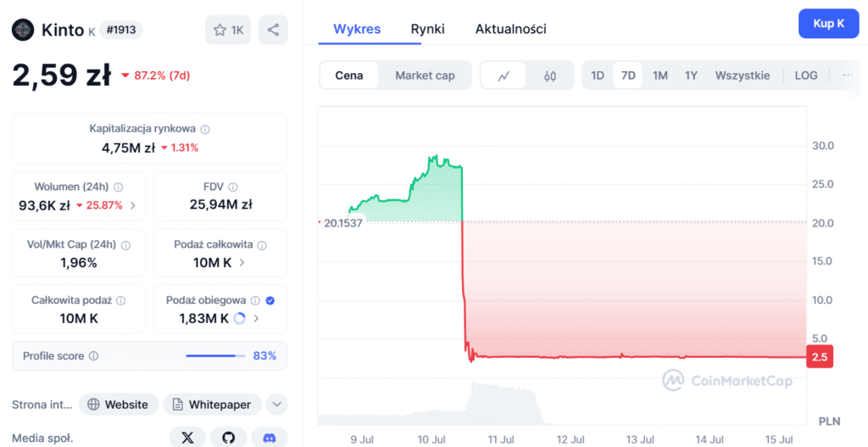Open the Aktualności tab
This screenshot has width=868, height=447.
point(510,29)
